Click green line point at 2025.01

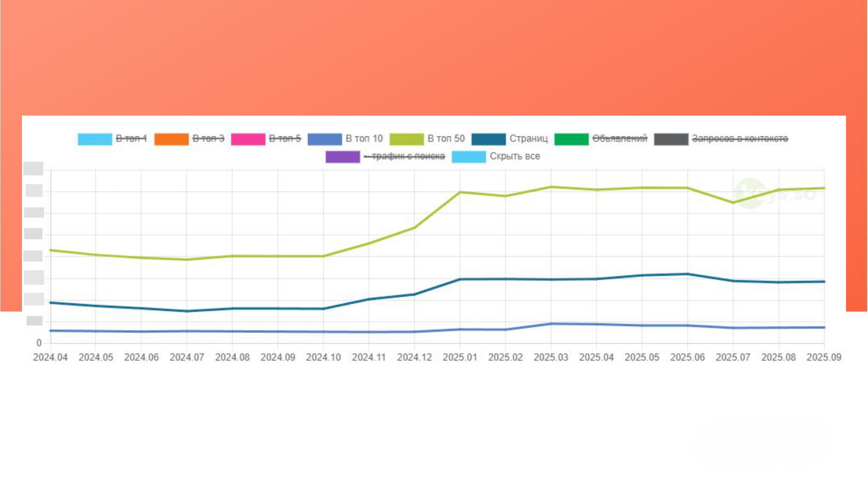[x=460, y=192]
